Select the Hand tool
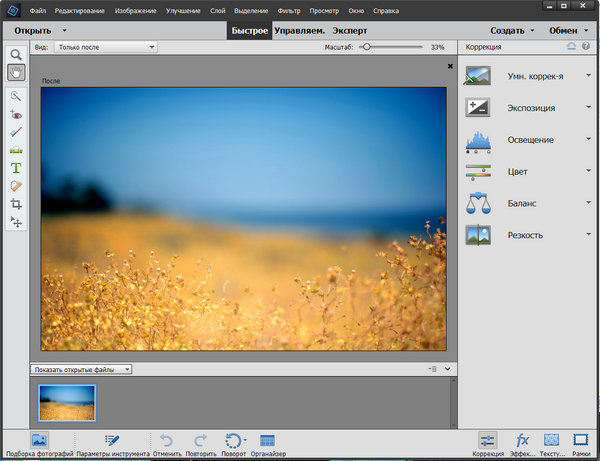This screenshot has width=600, height=461. [x=16, y=72]
